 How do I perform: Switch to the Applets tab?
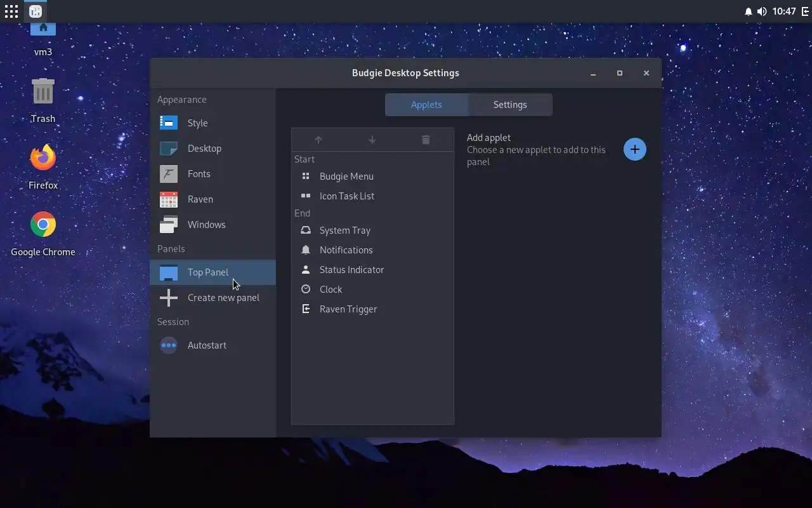[x=426, y=105]
